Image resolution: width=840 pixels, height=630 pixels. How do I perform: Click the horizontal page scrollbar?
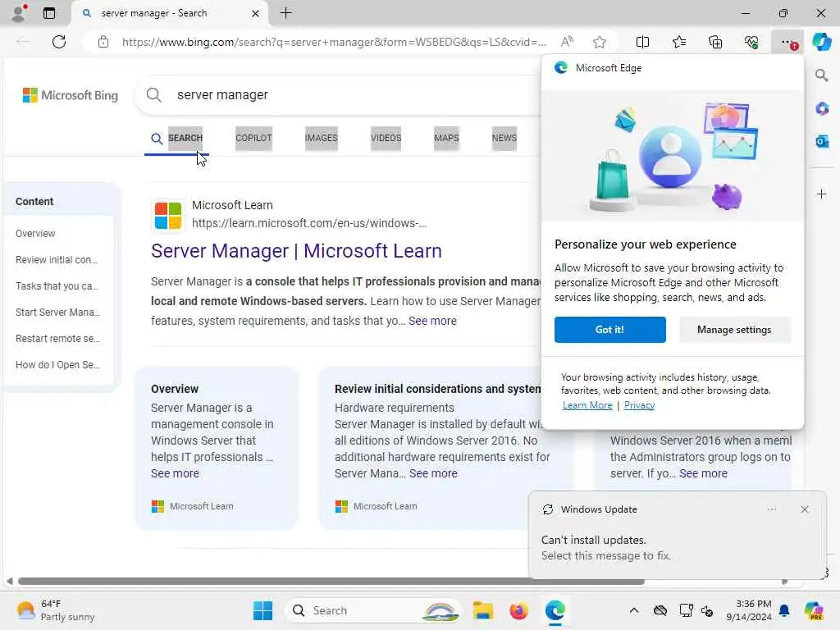[331, 582]
